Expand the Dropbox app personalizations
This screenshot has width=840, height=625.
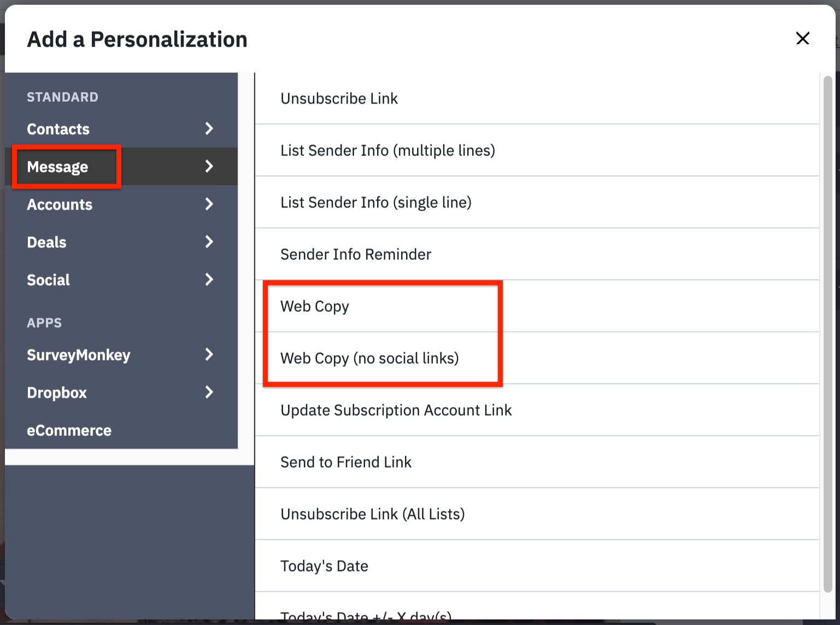209,392
